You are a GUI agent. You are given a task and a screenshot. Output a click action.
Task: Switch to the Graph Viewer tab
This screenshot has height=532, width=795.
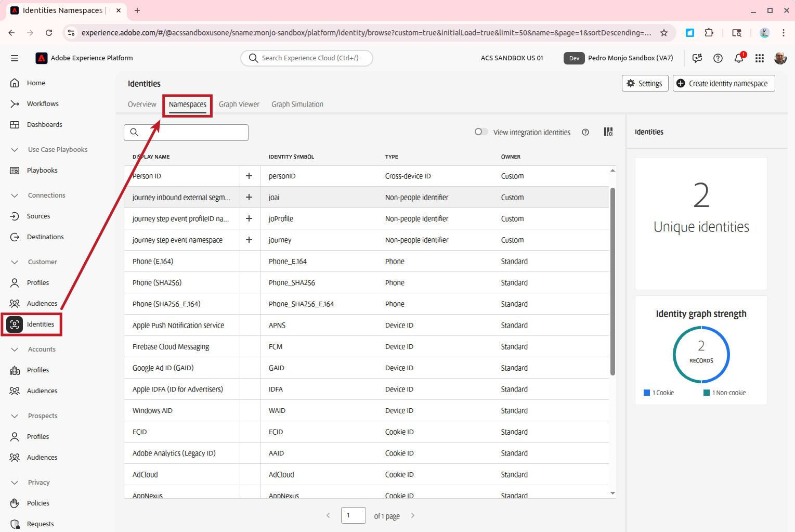pos(239,105)
